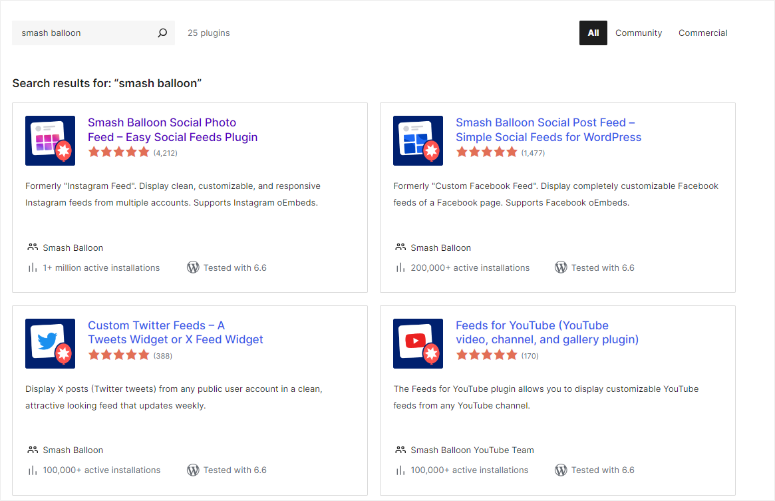Switch to the Community filter
775x501 pixels.
[638, 33]
